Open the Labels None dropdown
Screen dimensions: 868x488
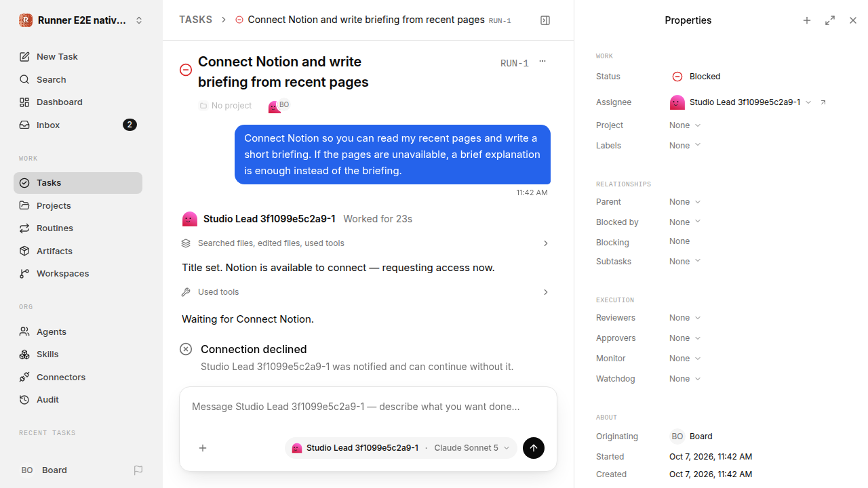tap(685, 146)
